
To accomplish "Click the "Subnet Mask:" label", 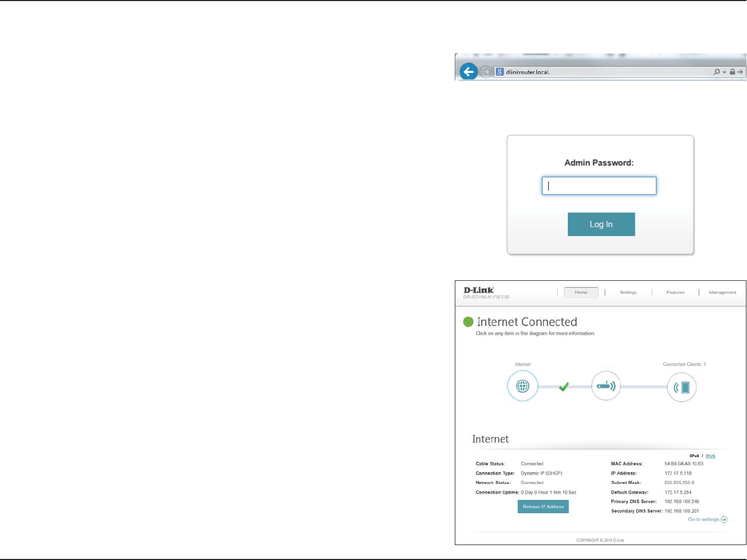I will 626,483.
